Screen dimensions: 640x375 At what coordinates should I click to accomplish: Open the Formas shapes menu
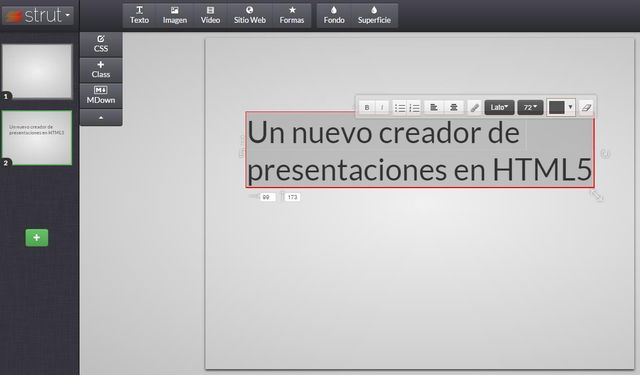[292, 16]
